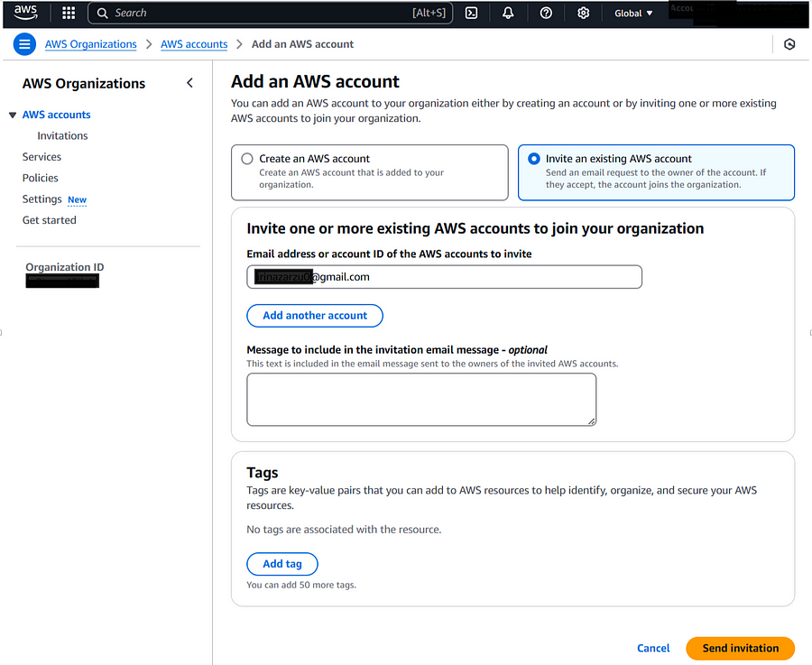Open Policies in the sidebar
Screen dimensions: 812x665
(41, 178)
